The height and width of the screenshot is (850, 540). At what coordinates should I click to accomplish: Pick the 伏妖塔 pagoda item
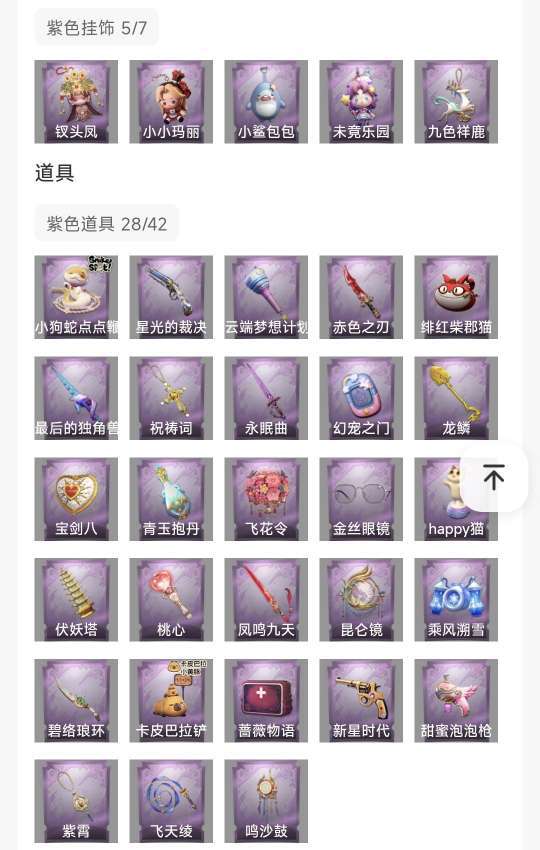click(x=76, y=600)
